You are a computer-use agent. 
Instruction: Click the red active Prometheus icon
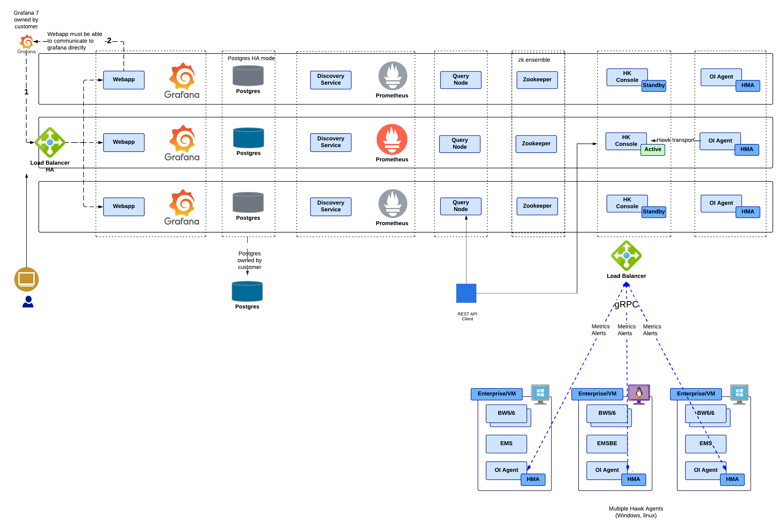tap(392, 139)
